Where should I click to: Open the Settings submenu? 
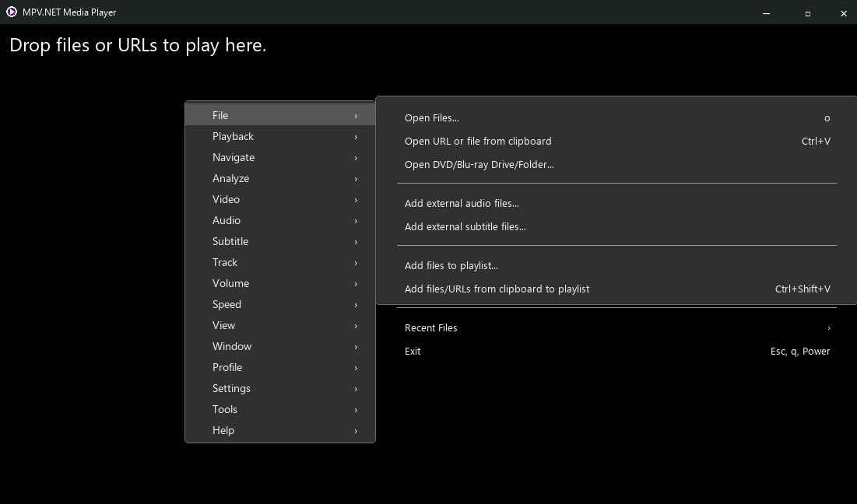coord(280,389)
